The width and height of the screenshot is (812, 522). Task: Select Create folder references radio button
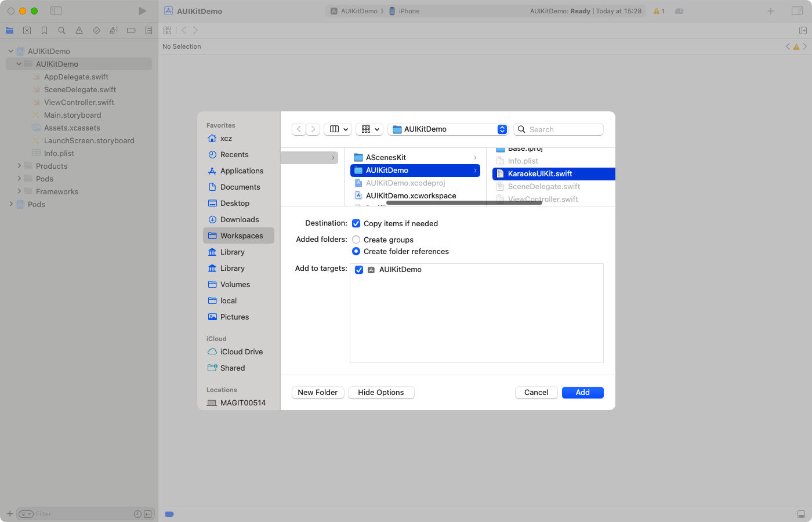pyautogui.click(x=356, y=251)
